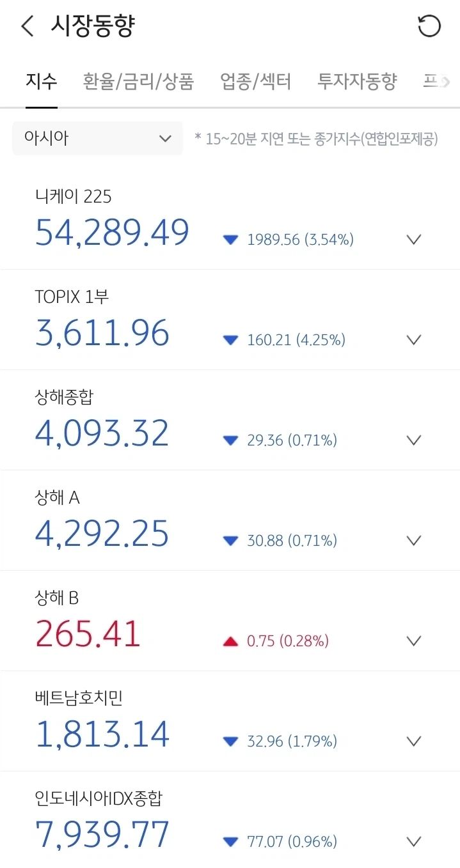Expand the 상해 A details chevron
The width and height of the screenshot is (460, 868).
[414, 541]
